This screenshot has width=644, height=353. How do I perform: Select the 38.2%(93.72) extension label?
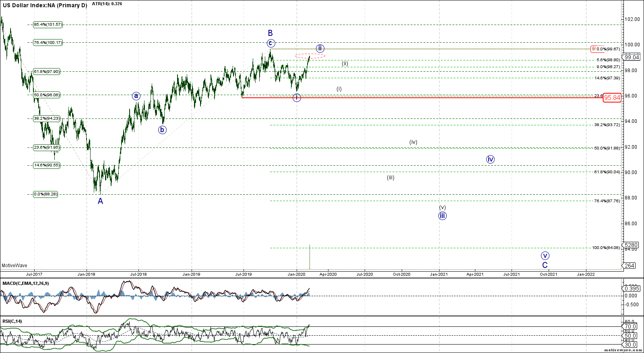coord(607,125)
